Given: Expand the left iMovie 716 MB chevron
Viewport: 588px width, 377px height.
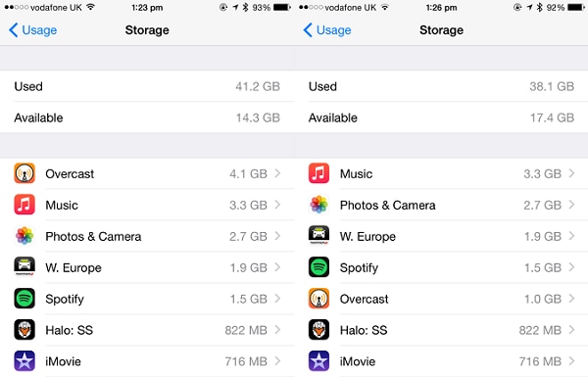Looking at the screenshot, I should pyautogui.click(x=277, y=361).
